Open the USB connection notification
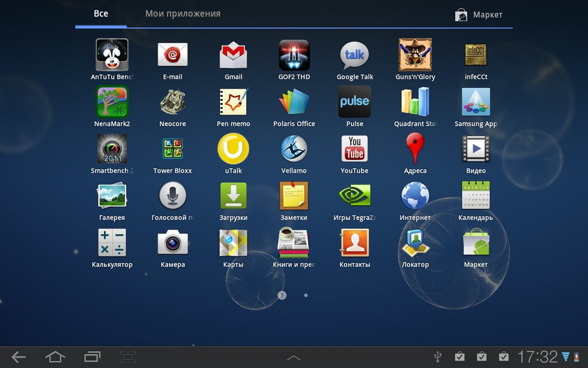 click(x=438, y=357)
